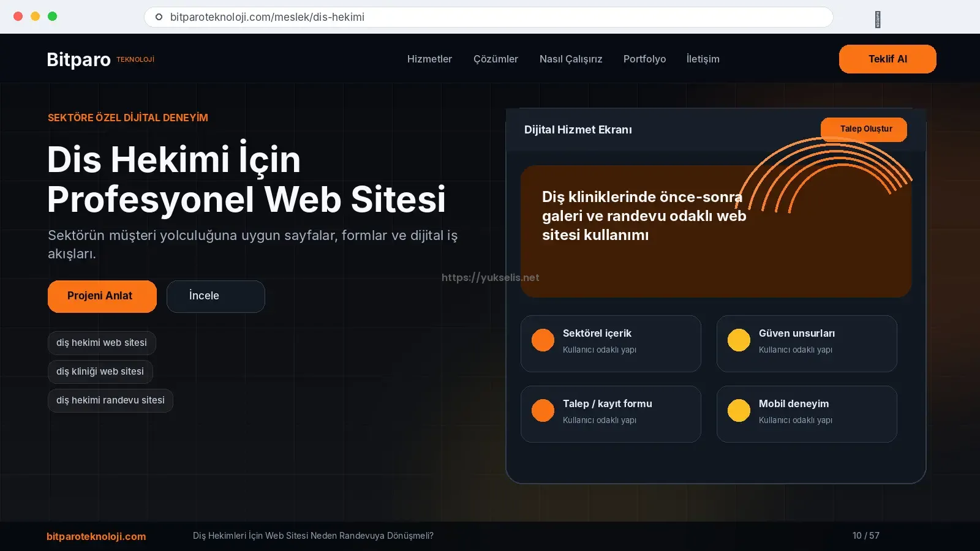Image resolution: width=980 pixels, height=551 pixels.
Task: Click footer text Diş Hekimleri İçin Web Sitesi
Action: point(313,536)
